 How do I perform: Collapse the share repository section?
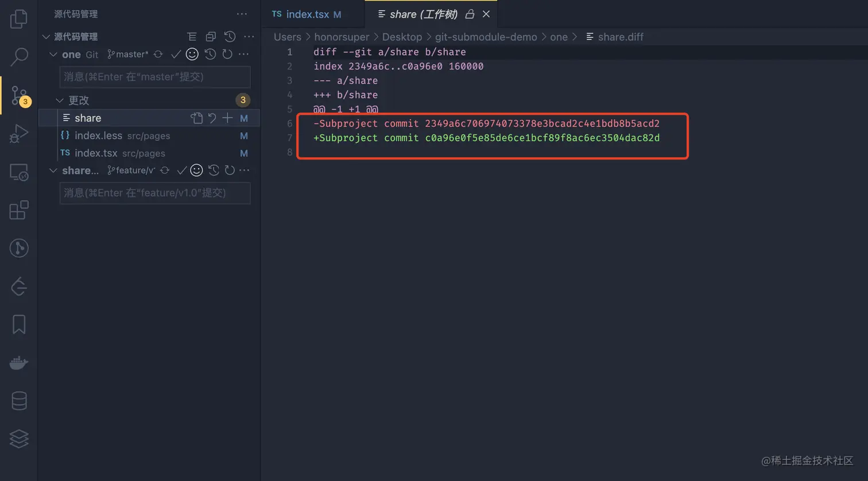[53, 170]
